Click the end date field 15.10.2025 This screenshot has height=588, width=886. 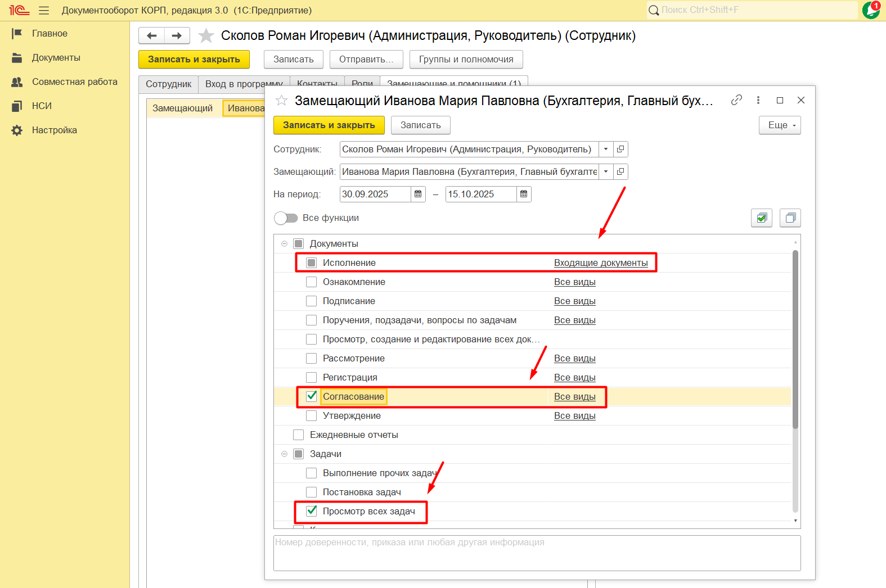pos(481,194)
